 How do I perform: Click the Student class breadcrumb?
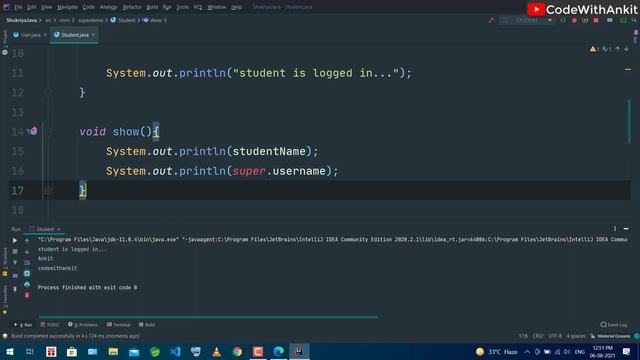coord(123,20)
